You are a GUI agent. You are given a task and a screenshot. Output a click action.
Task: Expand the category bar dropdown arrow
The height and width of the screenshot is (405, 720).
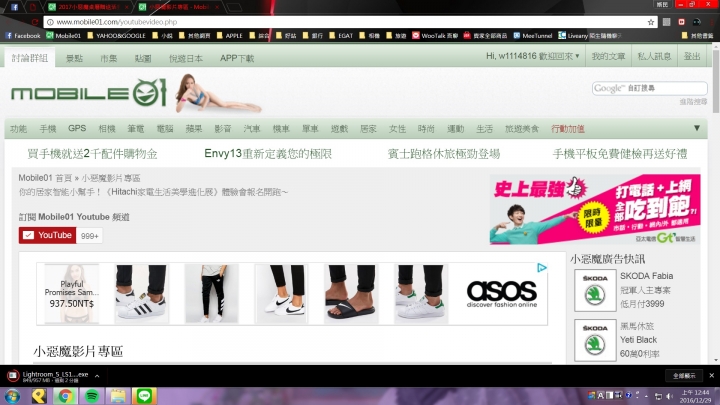coord(697,128)
